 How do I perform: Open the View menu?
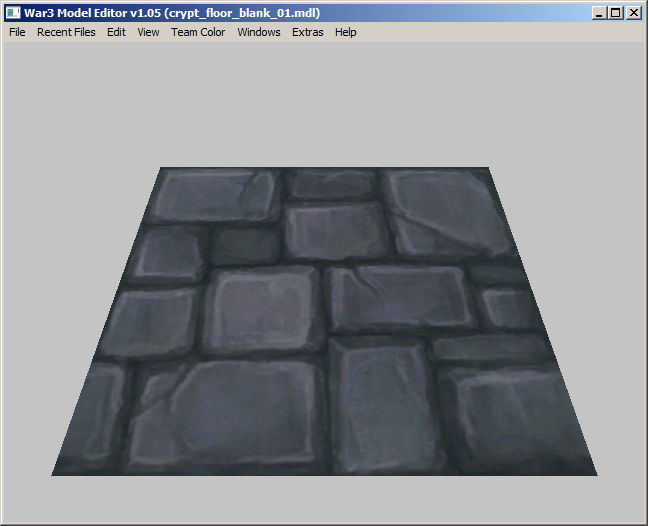click(x=148, y=32)
